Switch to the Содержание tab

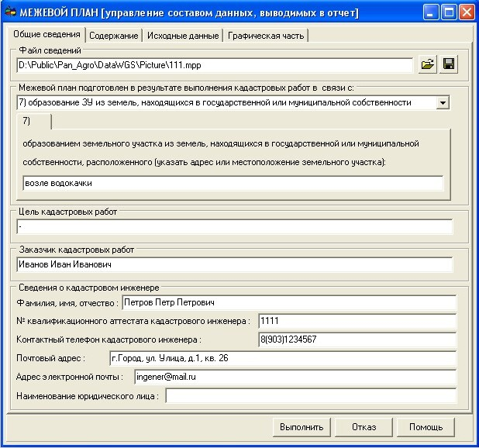pos(113,36)
